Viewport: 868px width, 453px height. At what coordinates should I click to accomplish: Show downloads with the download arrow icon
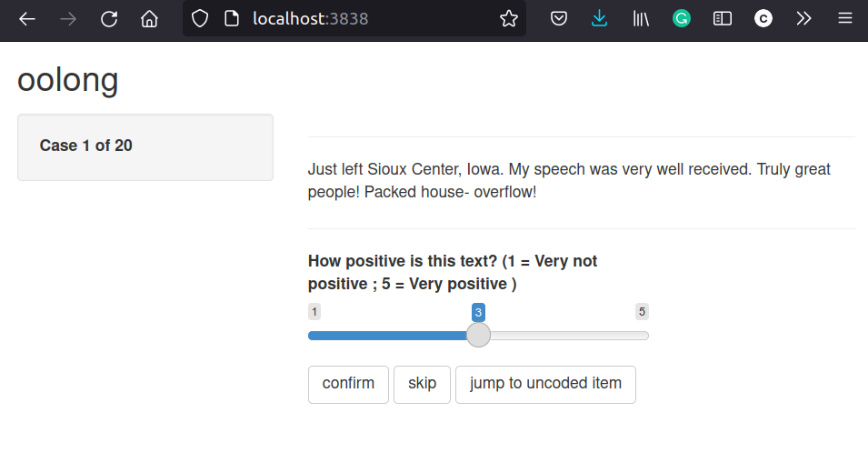click(x=600, y=19)
